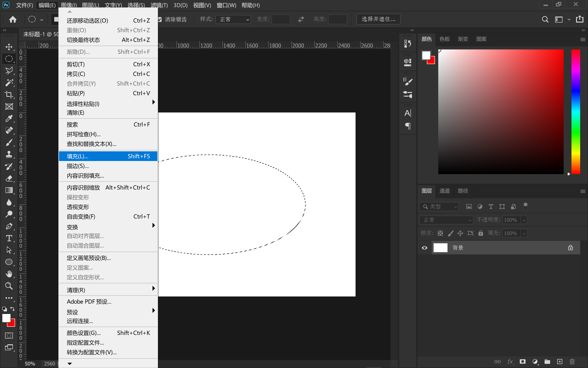Open the 滤镜(T) menu
Screen dimensions: 588x368
click(x=159, y=5)
